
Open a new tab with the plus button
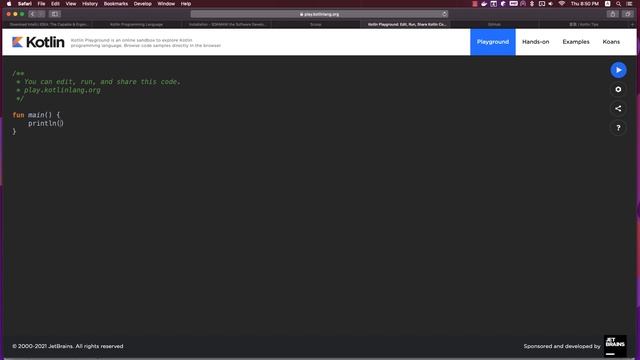(633, 24)
